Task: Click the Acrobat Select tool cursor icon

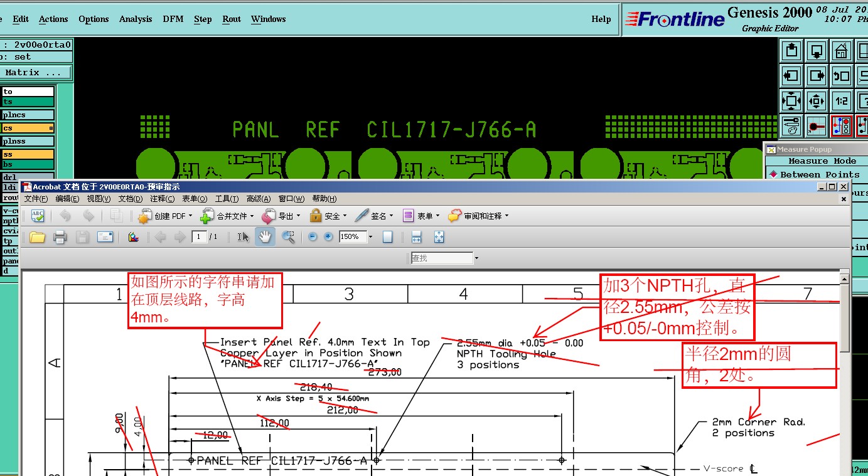Action: pyautogui.click(x=244, y=237)
